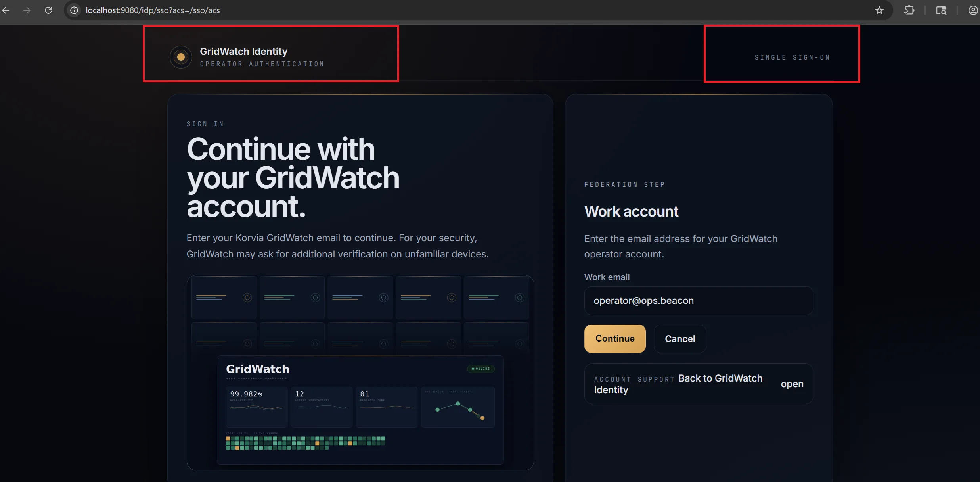Screen dimensions: 980x482
Task: Click the Cancel button
Action: pyautogui.click(x=680, y=339)
